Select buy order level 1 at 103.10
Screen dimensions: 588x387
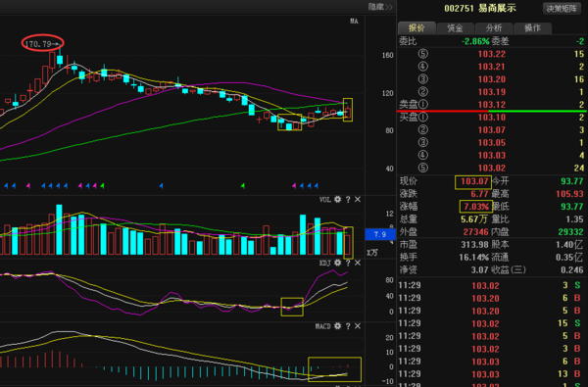[x=492, y=118]
